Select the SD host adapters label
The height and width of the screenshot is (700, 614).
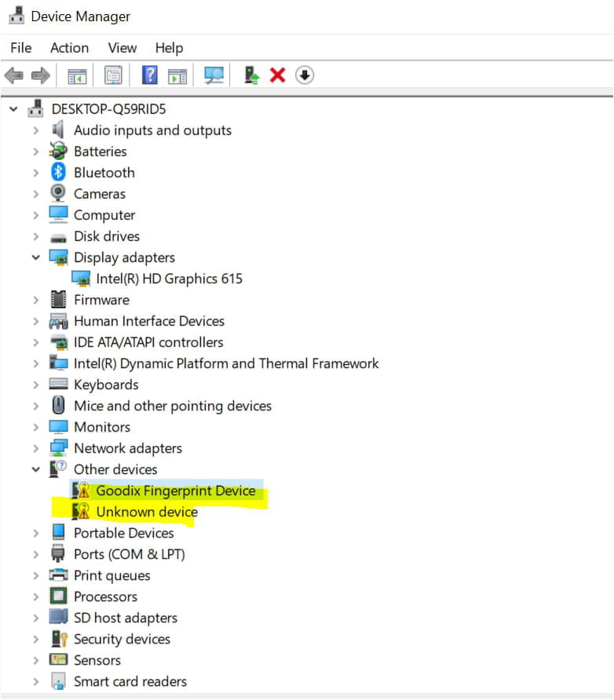[x=126, y=618]
